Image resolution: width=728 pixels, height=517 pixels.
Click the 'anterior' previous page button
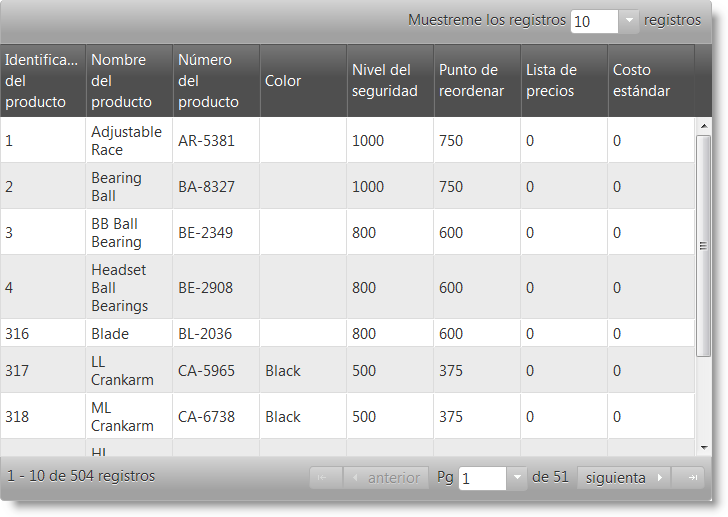pos(384,478)
